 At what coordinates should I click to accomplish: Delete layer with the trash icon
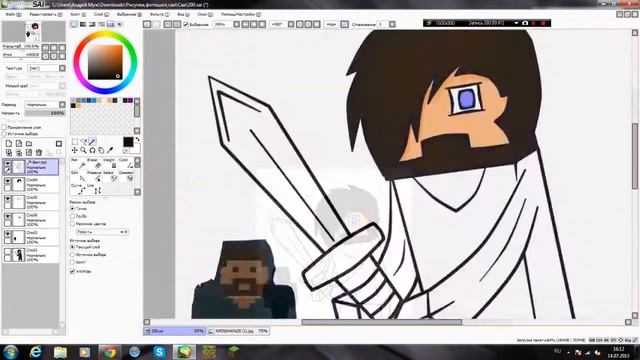[x=39, y=153]
